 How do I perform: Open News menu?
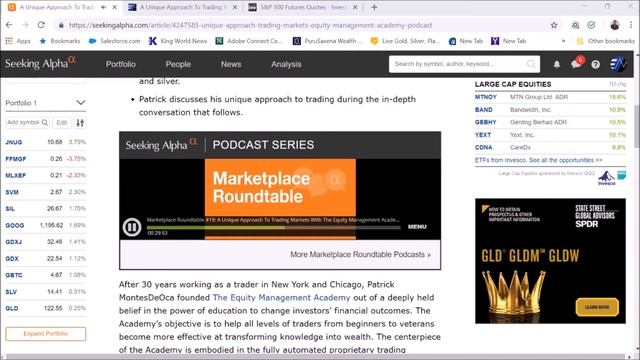click(231, 64)
